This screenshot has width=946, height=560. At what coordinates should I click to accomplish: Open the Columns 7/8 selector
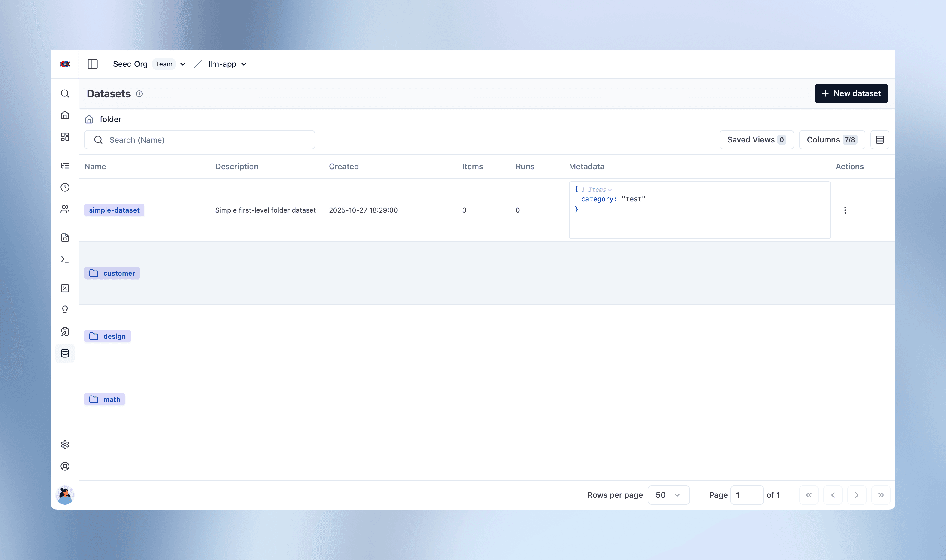point(832,139)
